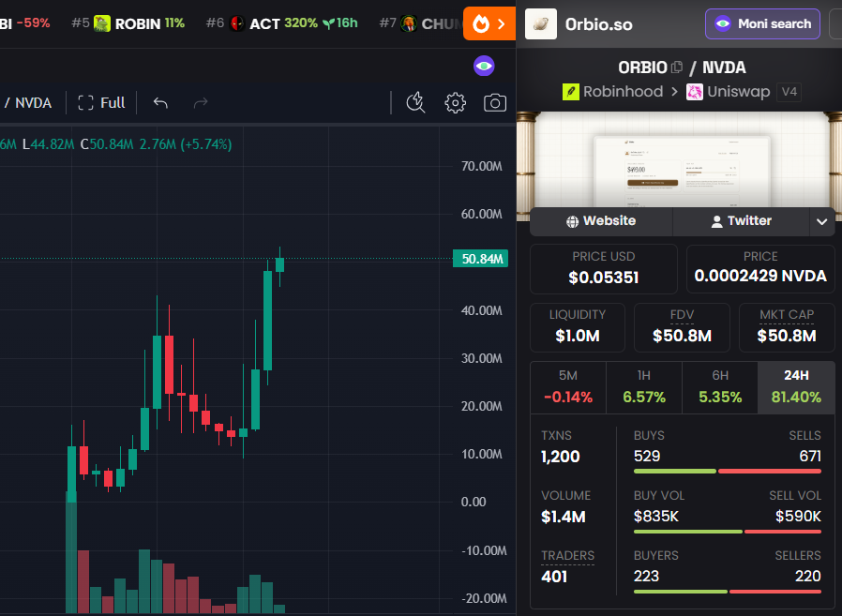Open chart settings gear
Viewport: 842px width, 616px height.
click(x=456, y=102)
